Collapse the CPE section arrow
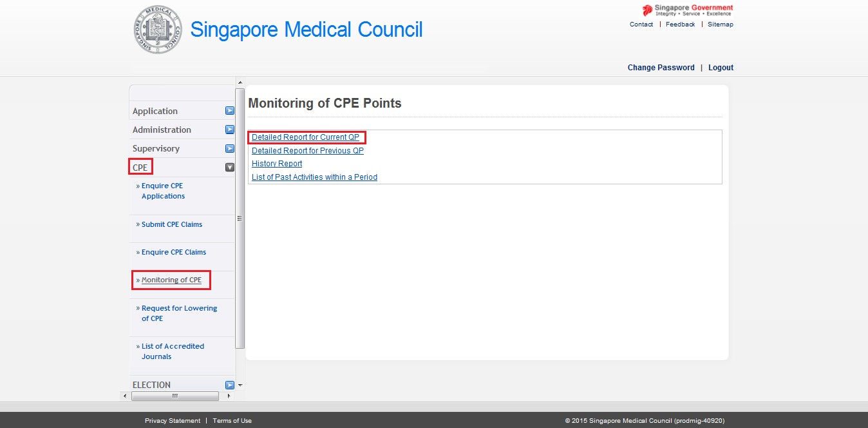The width and height of the screenshot is (868, 428). pos(230,168)
